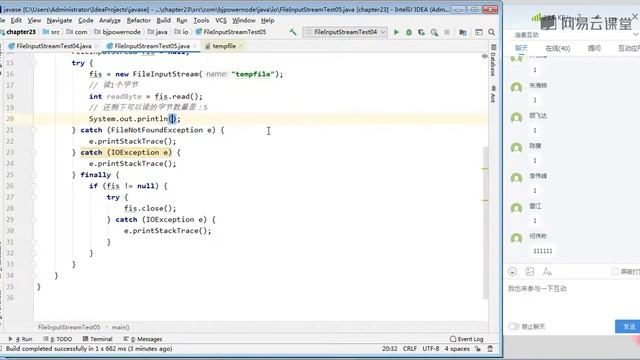
Task: Open the TODO tool window button
Action: [x=58, y=339]
